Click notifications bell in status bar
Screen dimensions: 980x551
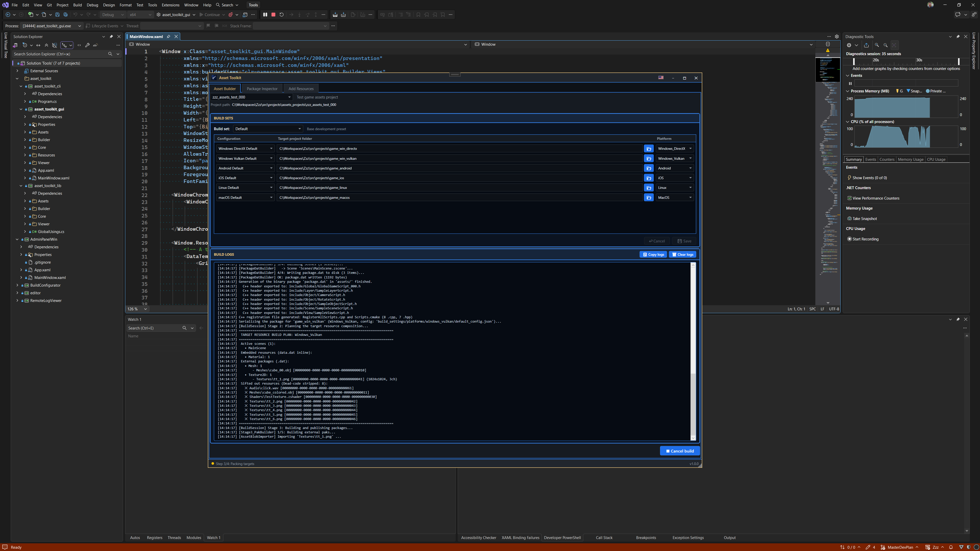tap(951, 547)
